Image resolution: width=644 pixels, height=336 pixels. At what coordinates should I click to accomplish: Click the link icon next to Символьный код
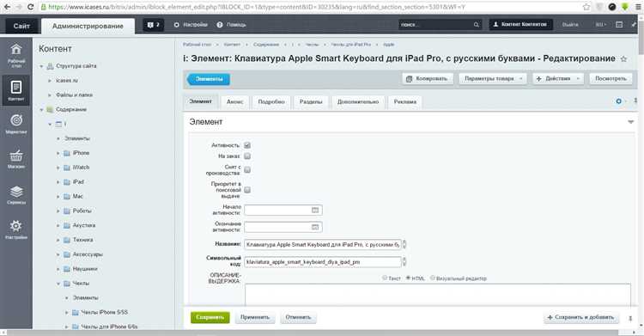pos(404,261)
